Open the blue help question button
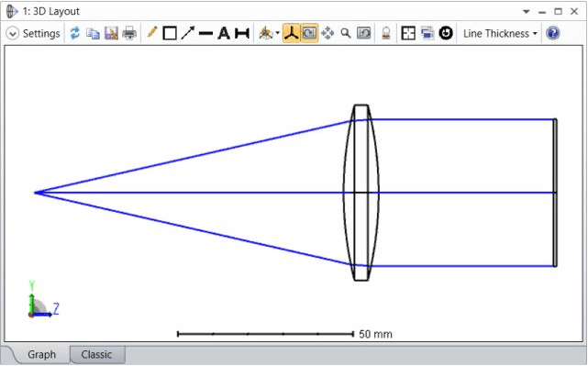The height and width of the screenshot is (366, 588). click(x=553, y=33)
